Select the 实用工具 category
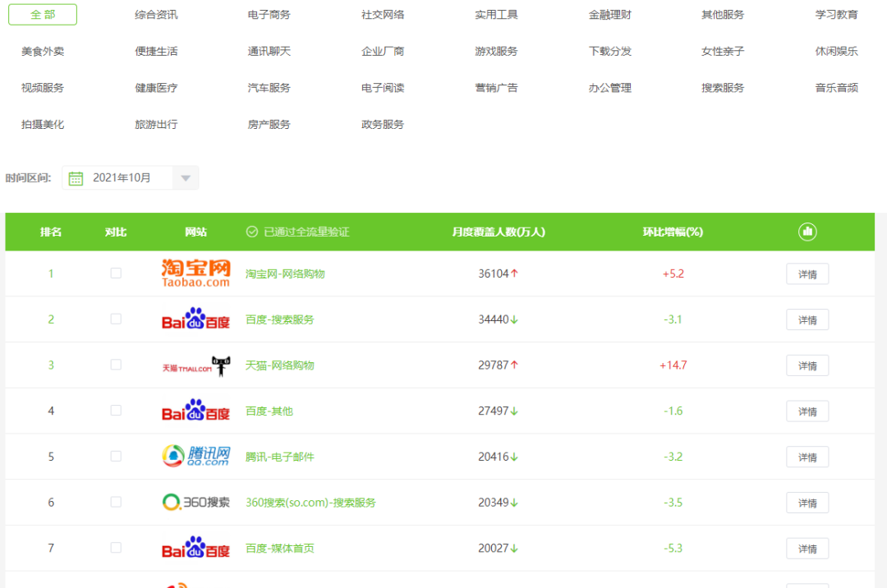The height and width of the screenshot is (588, 887). [x=496, y=15]
